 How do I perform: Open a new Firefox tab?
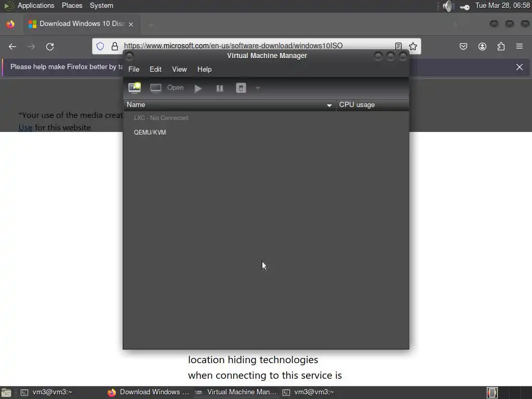coord(151,24)
